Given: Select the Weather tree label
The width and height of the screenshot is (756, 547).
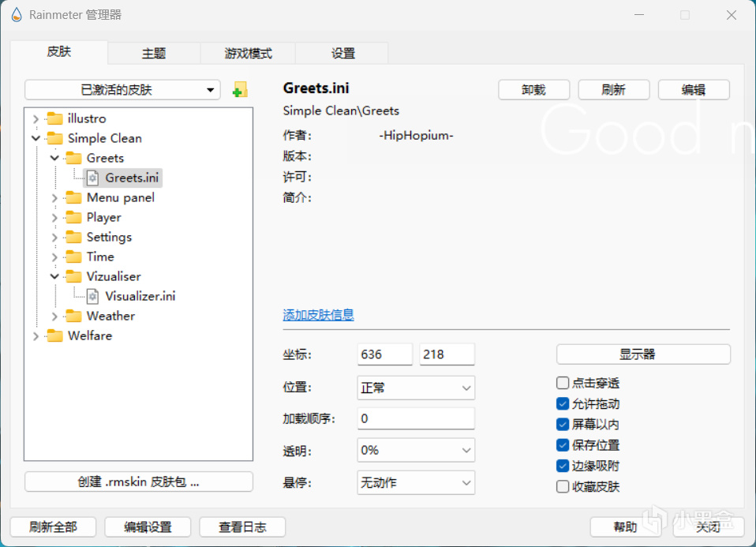Looking at the screenshot, I should tap(111, 316).
